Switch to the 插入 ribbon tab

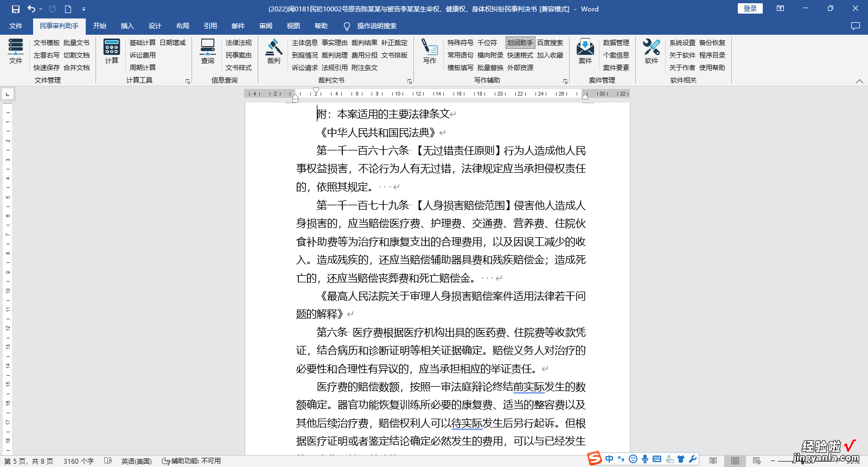(127, 26)
